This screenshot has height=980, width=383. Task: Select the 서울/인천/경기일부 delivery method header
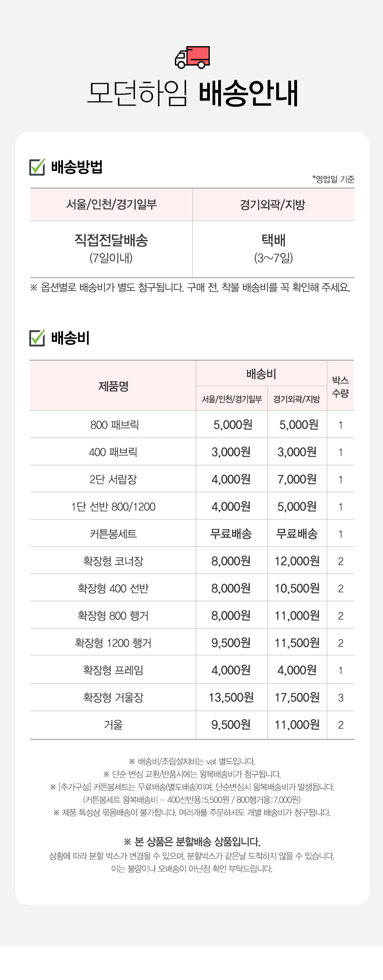pyautogui.click(x=111, y=205)
